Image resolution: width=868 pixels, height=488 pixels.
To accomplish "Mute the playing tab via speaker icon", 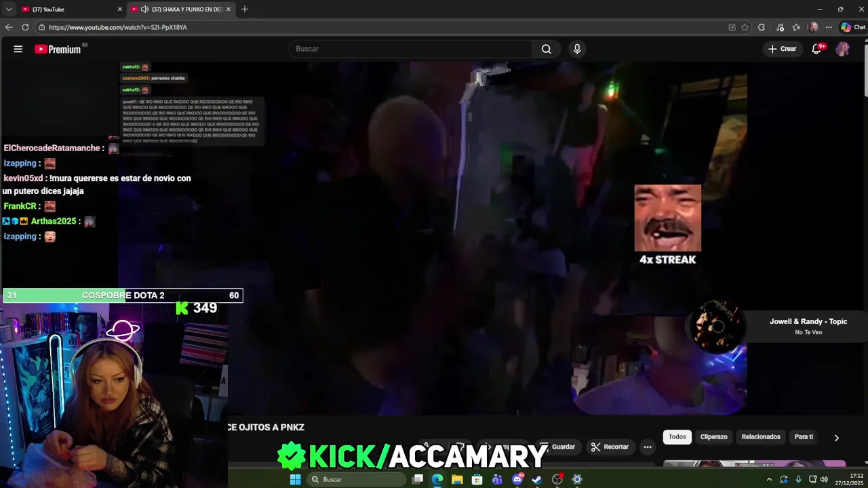I will pyautogui.click(x=144, y=9).
